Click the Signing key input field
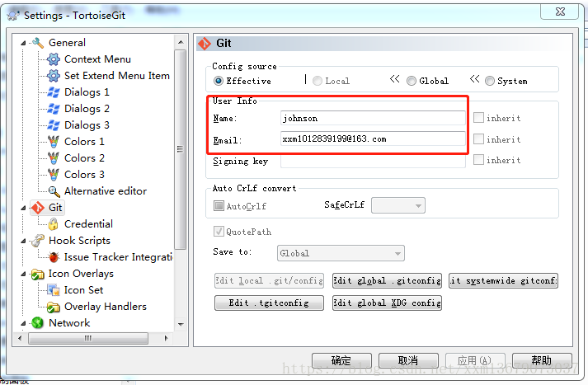Screen dimensions: 588x385 click(x=373, y=162)
